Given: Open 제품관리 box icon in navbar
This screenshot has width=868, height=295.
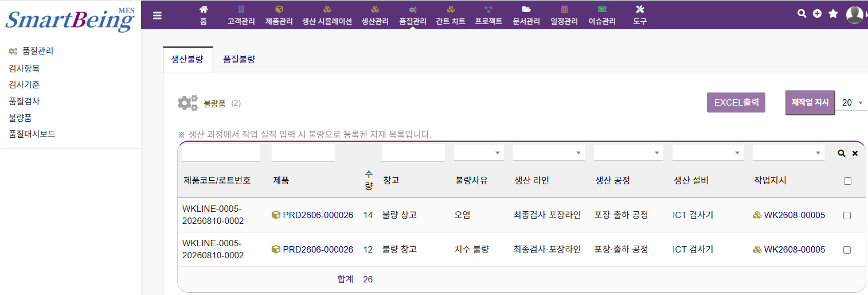Looking at the screenshot, I should [279, 9].
